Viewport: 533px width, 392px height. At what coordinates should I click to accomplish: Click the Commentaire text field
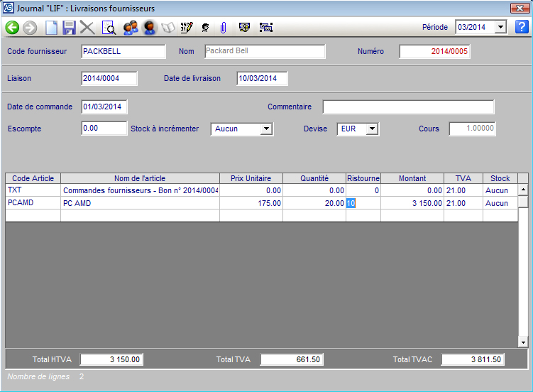click(x=408, y=107)
